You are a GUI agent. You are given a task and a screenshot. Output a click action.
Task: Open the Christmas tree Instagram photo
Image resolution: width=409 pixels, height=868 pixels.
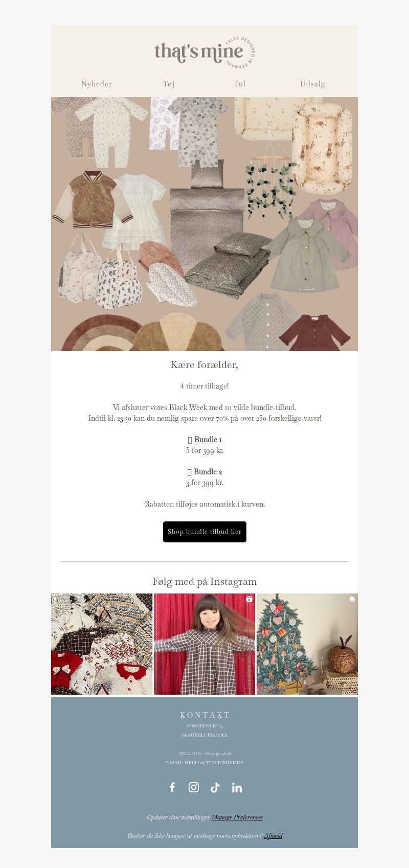(x=307, y=644)
